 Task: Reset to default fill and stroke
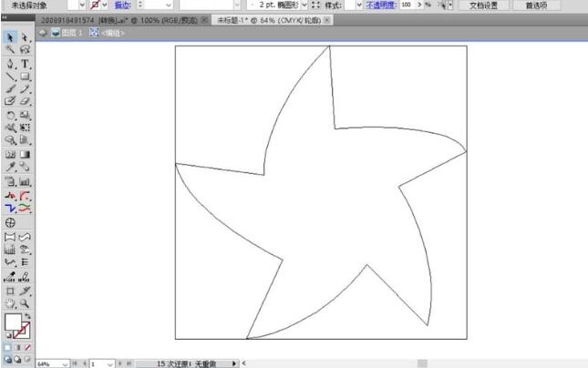point(8,336)
